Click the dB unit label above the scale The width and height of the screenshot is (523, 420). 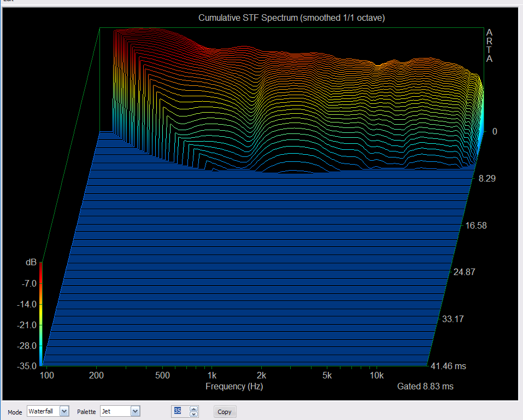[31, 262]
